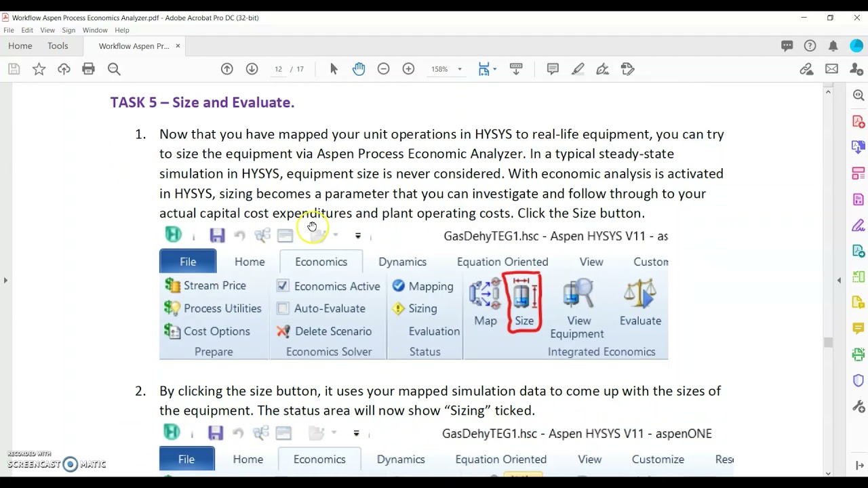The height and width of the screenshot is (488, 868).
Task: Open Fill & Sign tool in right pane
Action: [859, 225]
